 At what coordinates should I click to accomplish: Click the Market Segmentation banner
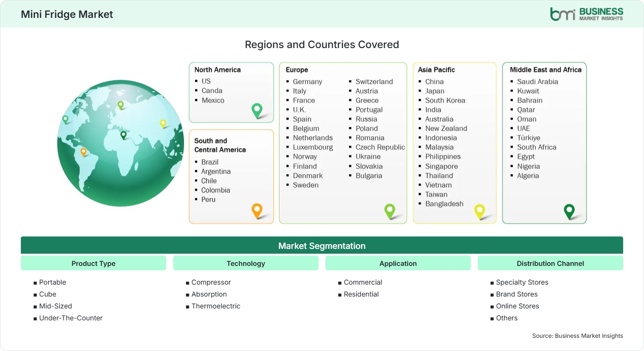(322, 245)
